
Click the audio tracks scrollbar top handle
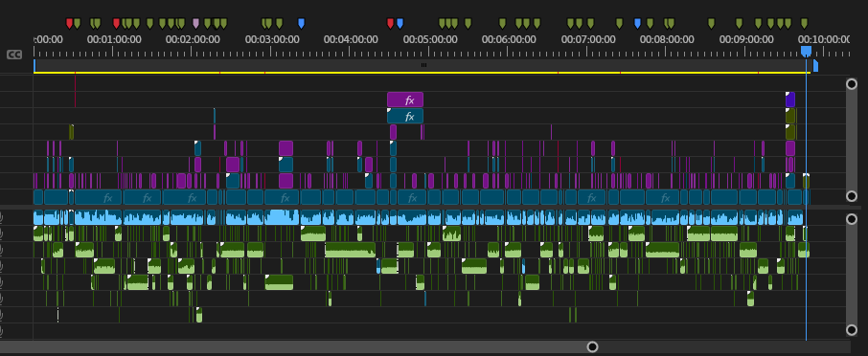coord(852,219)
